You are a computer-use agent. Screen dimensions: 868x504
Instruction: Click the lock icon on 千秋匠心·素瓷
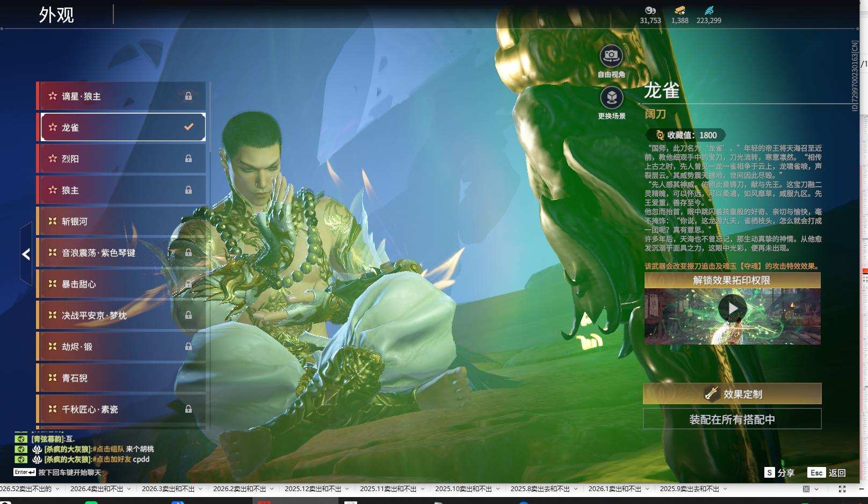pos(189,409)
